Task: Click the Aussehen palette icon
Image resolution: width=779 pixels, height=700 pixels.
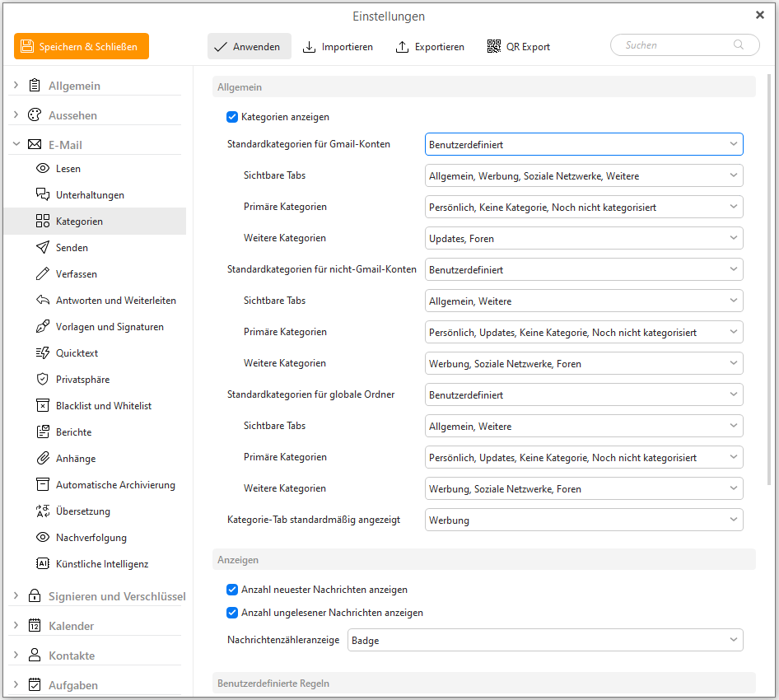Action: tap(35, 114)
